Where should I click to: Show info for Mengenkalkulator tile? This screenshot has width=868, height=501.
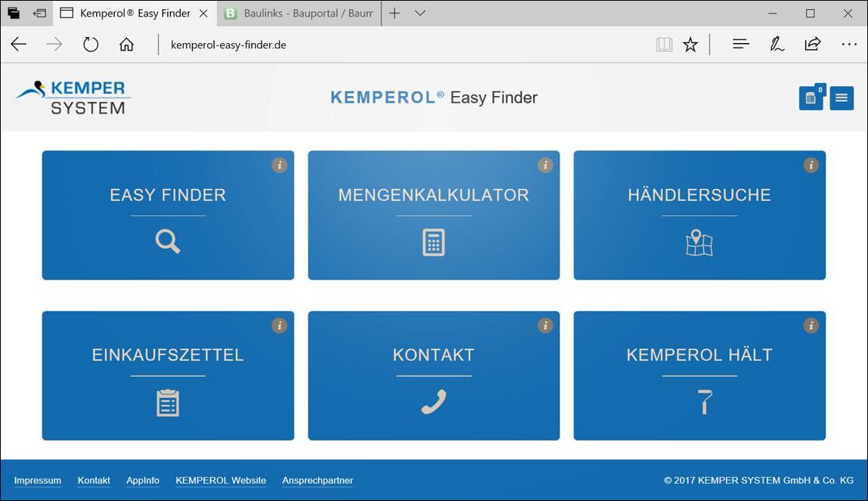tap(545, 165)
